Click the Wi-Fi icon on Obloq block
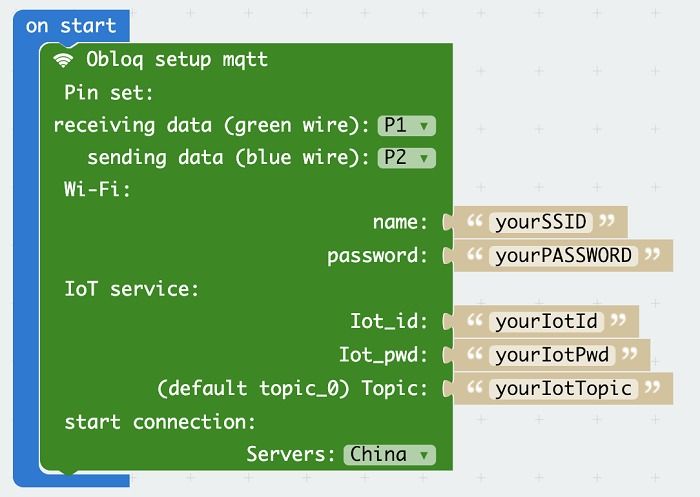Screen dimensions: 700x497 (63, 60)
